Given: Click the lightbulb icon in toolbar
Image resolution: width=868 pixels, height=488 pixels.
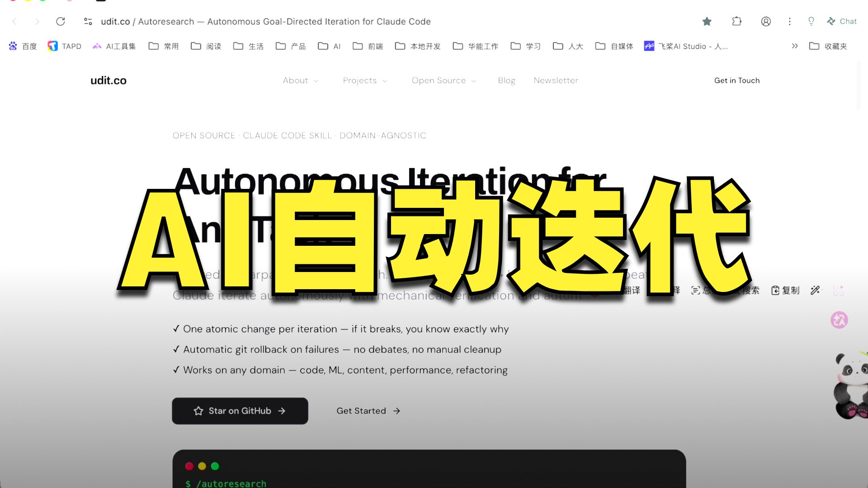Looking at the screenshot, I should coord(811,21).
